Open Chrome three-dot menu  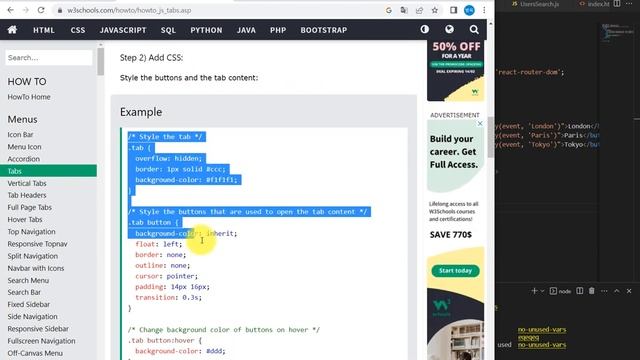(x=484, y=10)
